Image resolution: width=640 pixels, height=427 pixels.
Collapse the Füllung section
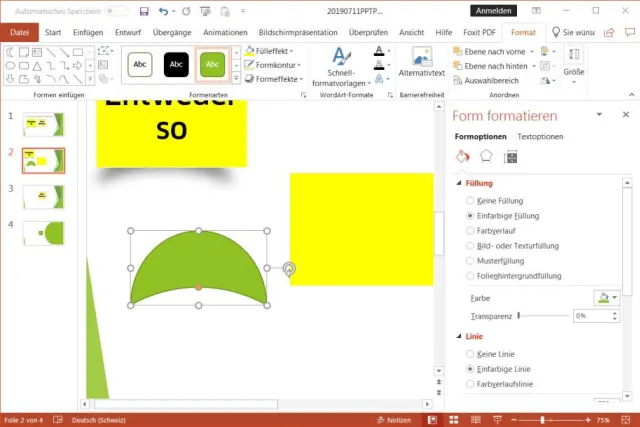[x=459, y=184]
